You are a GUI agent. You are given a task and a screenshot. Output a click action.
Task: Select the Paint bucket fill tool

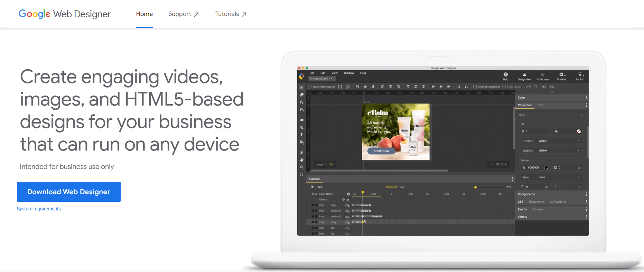[x=301, y=142]
